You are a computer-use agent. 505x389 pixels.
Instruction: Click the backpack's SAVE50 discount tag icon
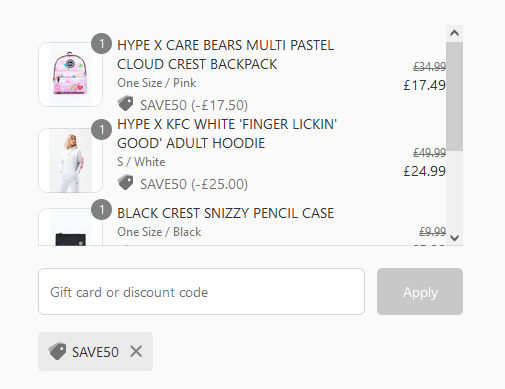tap(125, 104)
